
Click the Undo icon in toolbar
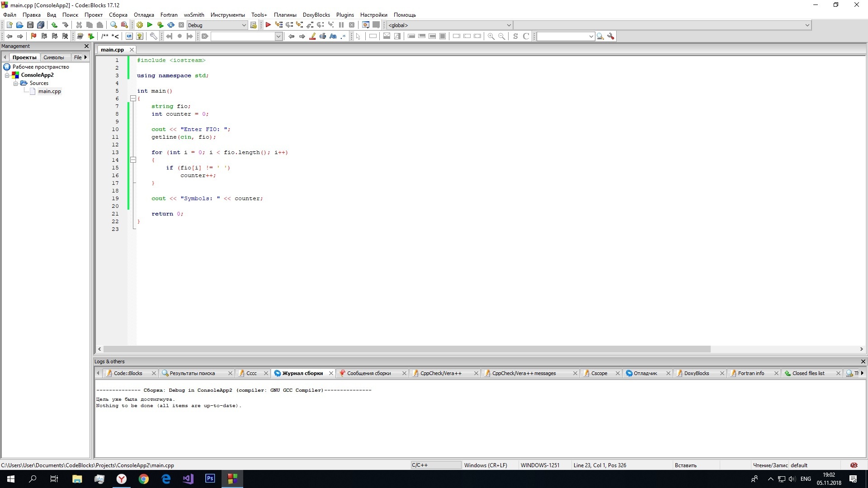click(54, 25)
